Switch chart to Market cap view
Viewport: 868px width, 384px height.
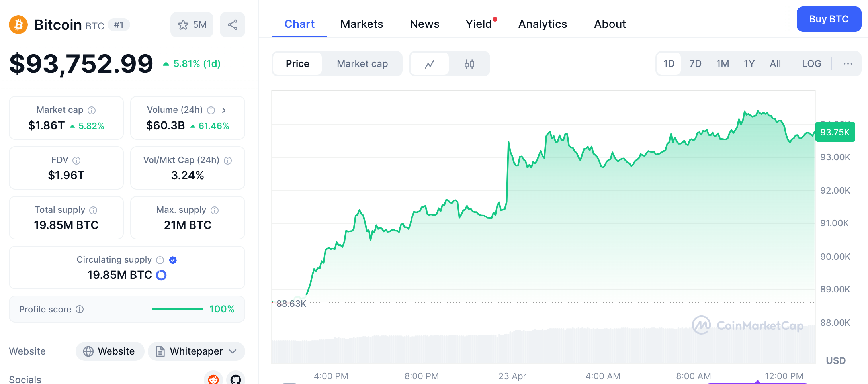point(362,64)
